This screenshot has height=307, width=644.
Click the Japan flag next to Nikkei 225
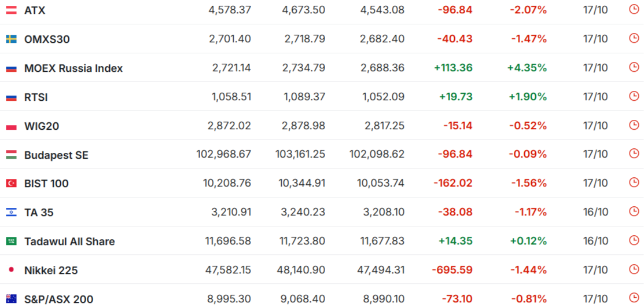pyautogui.click(x=11, y=270)
